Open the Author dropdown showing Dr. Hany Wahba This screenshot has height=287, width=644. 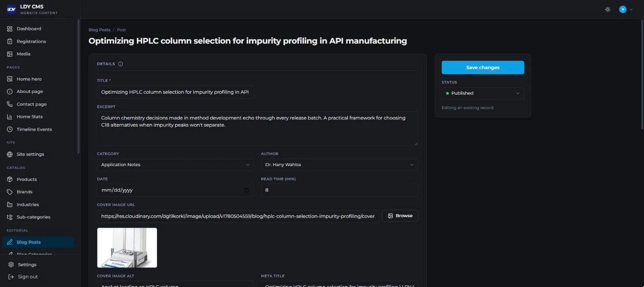click(339, 165)
